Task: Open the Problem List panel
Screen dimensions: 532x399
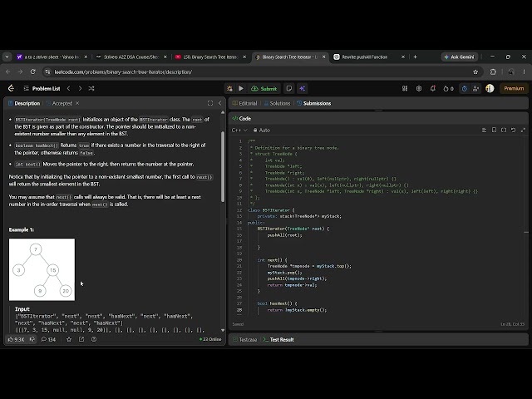Action: coord(42,89)
